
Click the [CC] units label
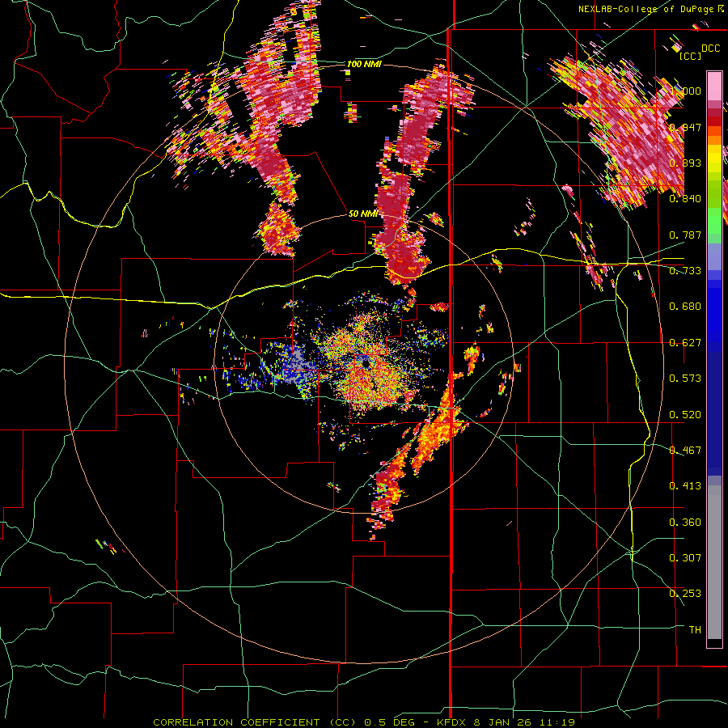click(x=690, y=56)
